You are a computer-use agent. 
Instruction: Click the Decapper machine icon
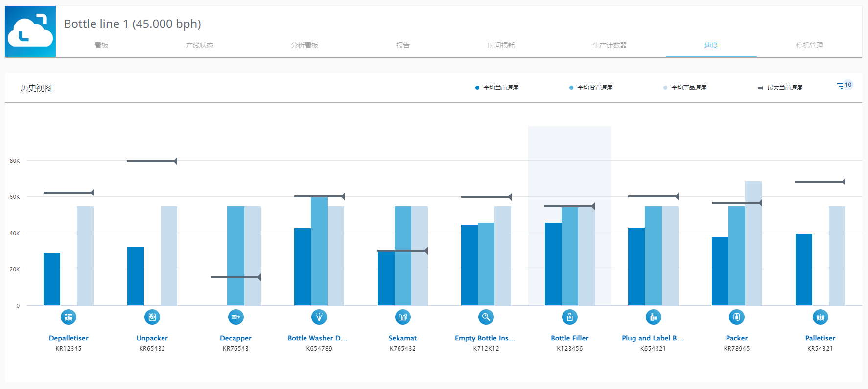(x=235, y=317)
